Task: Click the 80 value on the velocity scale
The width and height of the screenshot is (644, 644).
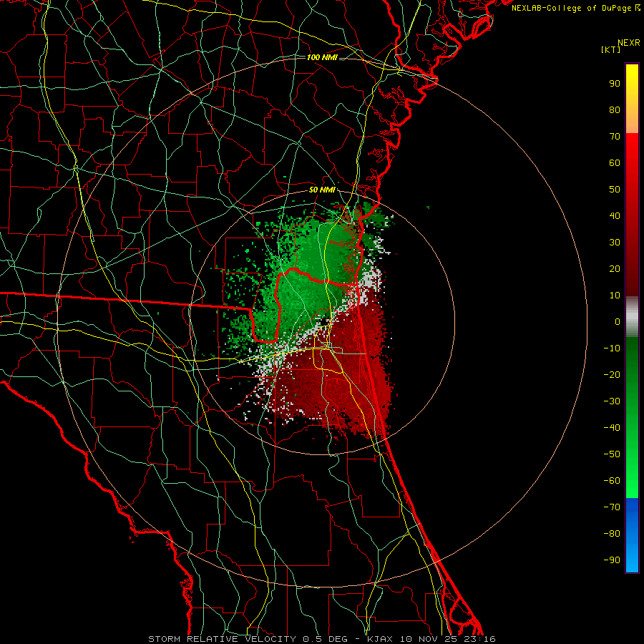Action: pyautogui.click(x=615, y=110)
